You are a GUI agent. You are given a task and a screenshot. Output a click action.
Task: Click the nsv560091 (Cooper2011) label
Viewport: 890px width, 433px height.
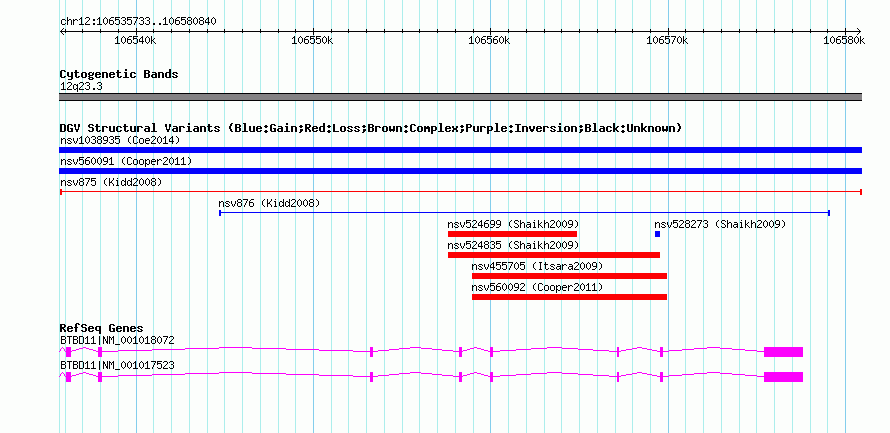[126, 161]
